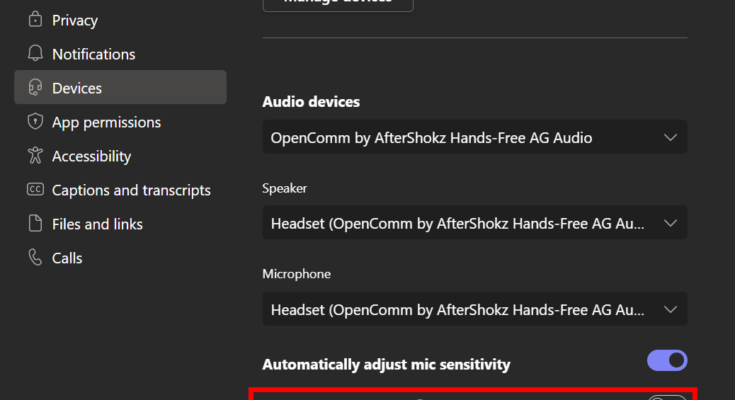This screenshot has height=400, width=735.
Task: Open the Audio devices dropdown
Action: pyautogui.click(x=474, y=138)
